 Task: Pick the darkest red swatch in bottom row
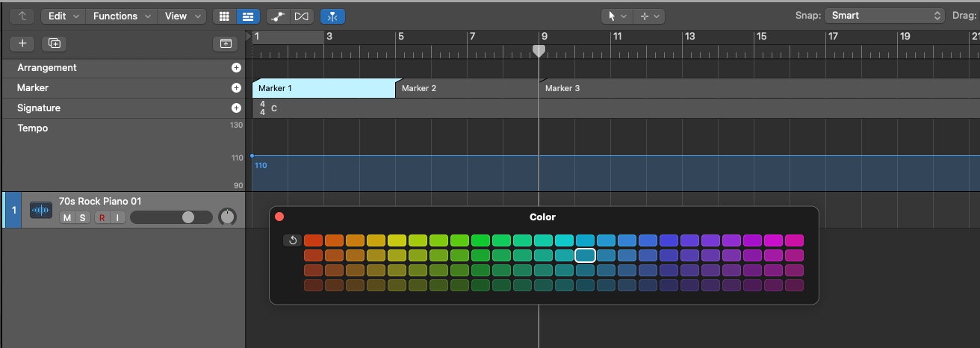click(313, 285)
